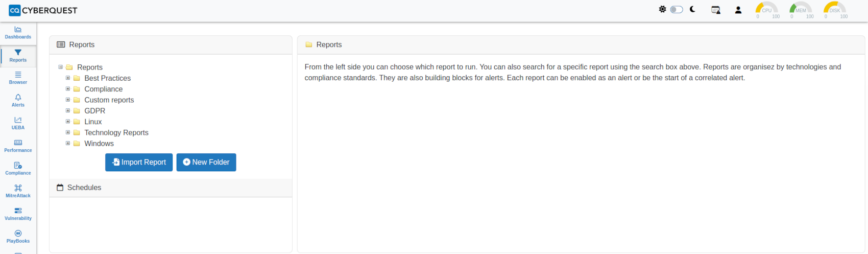Expand the GDPR folder node
This screenshot has height=254, width=868.
pos(68,111)
